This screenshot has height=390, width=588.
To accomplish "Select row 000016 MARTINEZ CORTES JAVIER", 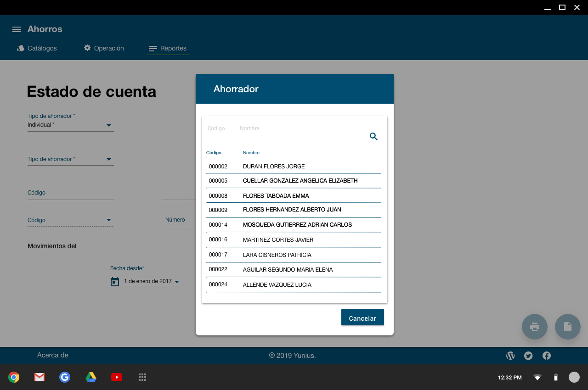I will (x=293, y=240).
